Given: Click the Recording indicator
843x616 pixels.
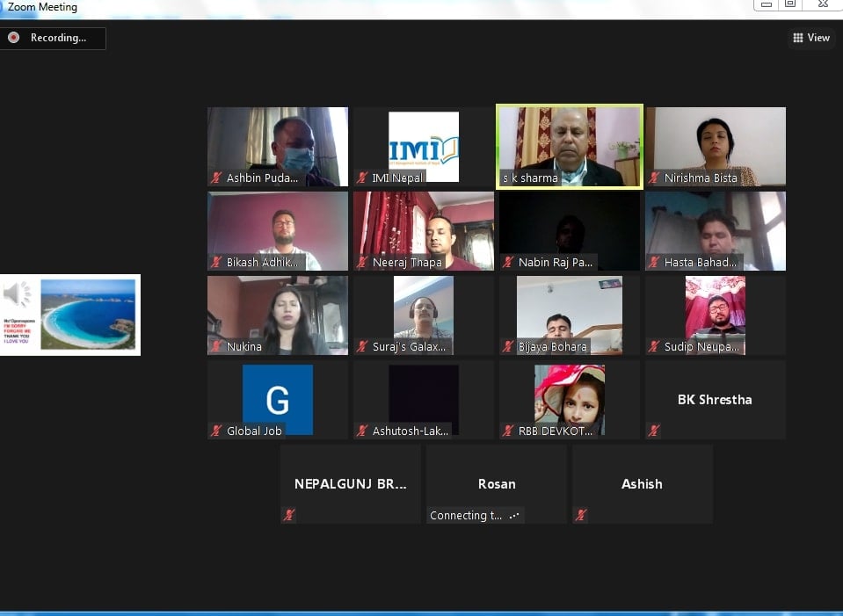Looking at the screenshot, I should pos(53,38).
